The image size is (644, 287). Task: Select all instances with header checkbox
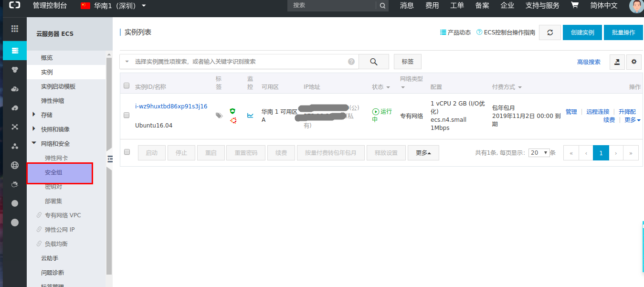(x=127, y=86)
